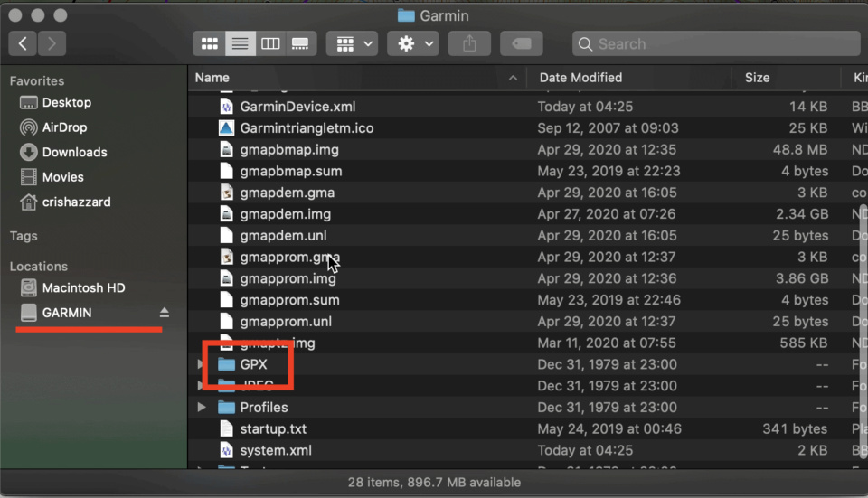This screenshot has height=498, width=868.
Task: Select Macintosh HD in Locations
Action: point(83,287)
